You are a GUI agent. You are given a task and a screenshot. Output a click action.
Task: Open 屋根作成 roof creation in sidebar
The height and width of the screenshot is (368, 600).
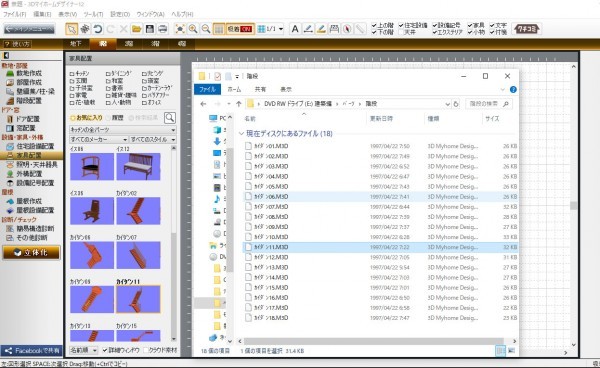click(x=24, y=201)
